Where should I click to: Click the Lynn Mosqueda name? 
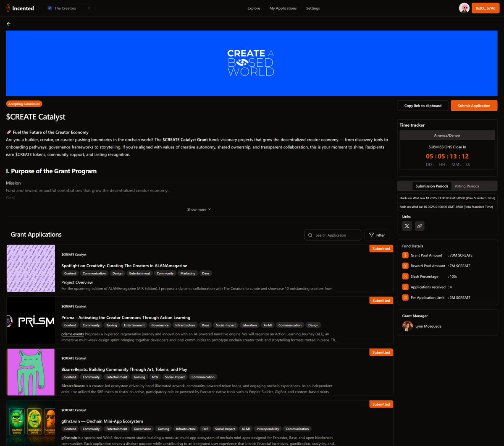click(428, 326)
